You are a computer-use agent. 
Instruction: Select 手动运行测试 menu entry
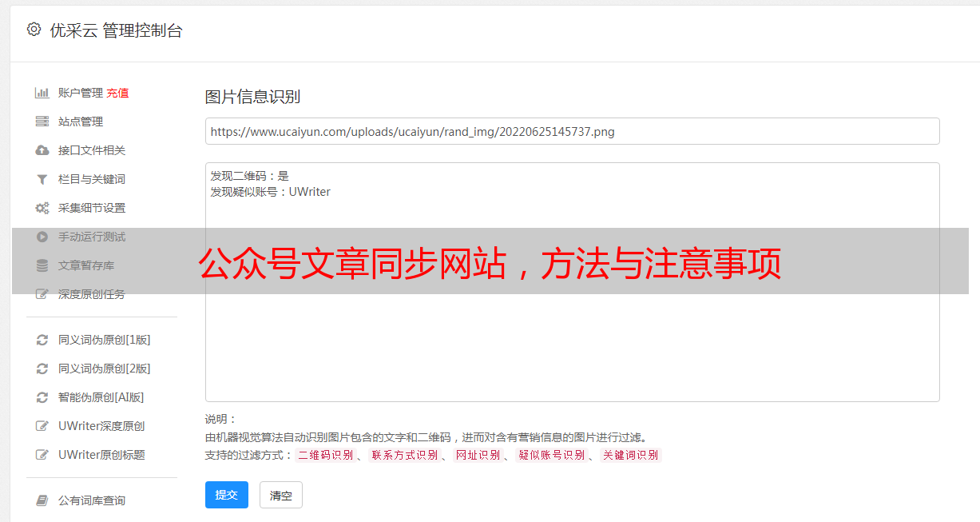[92, 237]
